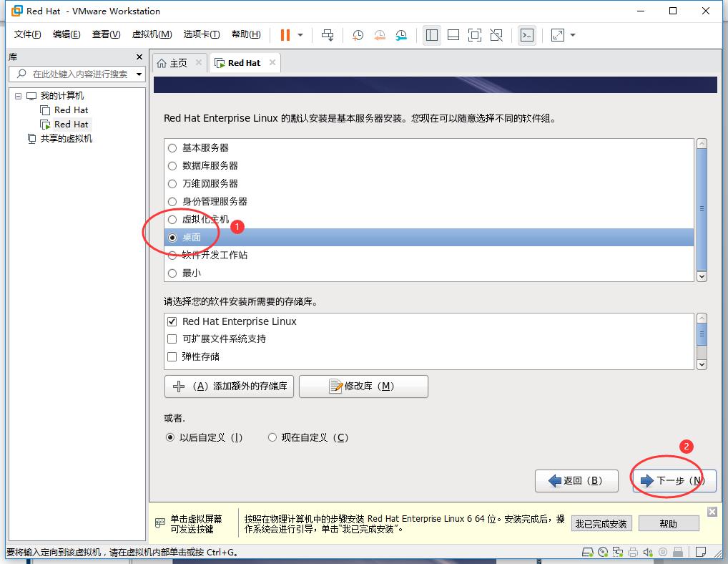Select the 身份管理服务器 radio option
Screen dimensions: 728x564
point(172,202)
